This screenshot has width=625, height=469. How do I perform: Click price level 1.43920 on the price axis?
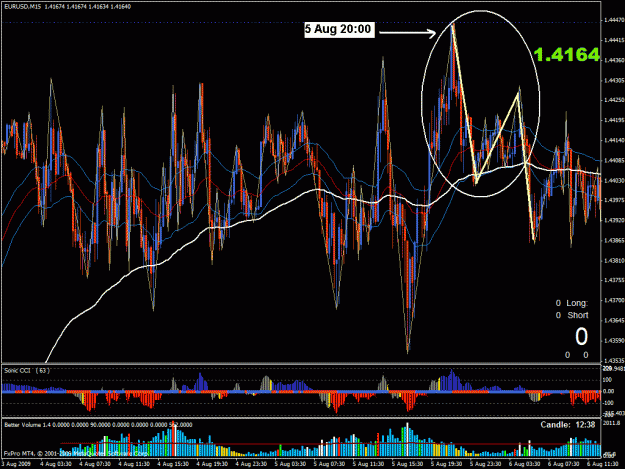pyautogui.click(x=614, y=220)
